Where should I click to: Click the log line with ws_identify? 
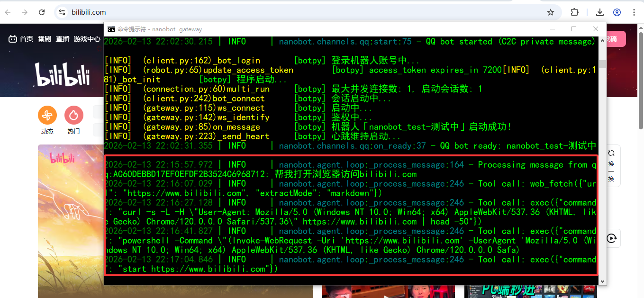(238, 117)
